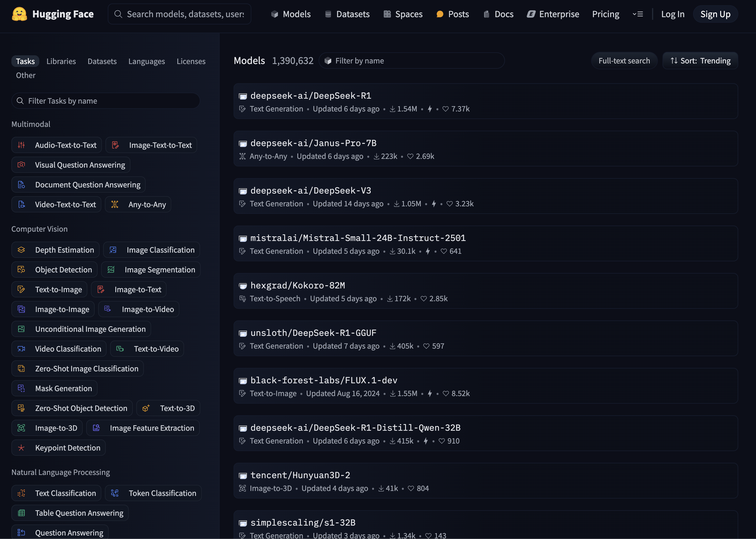The height and width of the screenshot is (539, 756).
Task: Click the Text-to-3D icon
Action: pyautogui.click(x=146, y=408)
